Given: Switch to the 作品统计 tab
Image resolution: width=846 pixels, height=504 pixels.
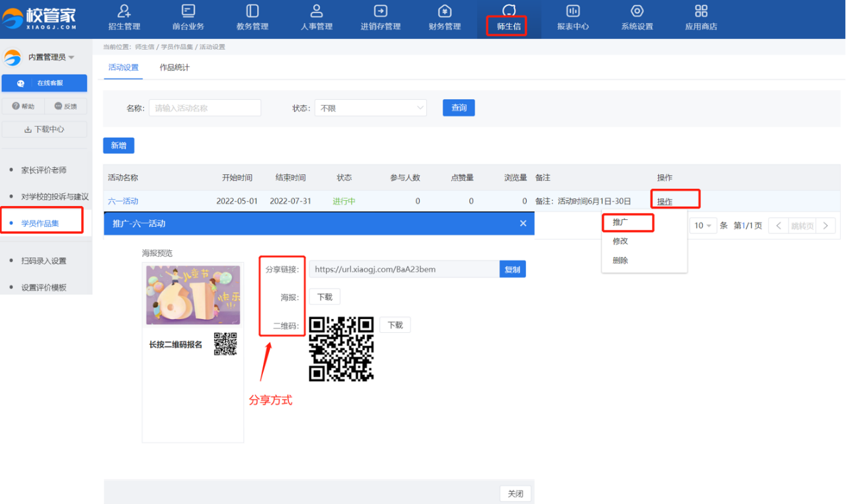Looking at the screenshot, I should (174, 67).
